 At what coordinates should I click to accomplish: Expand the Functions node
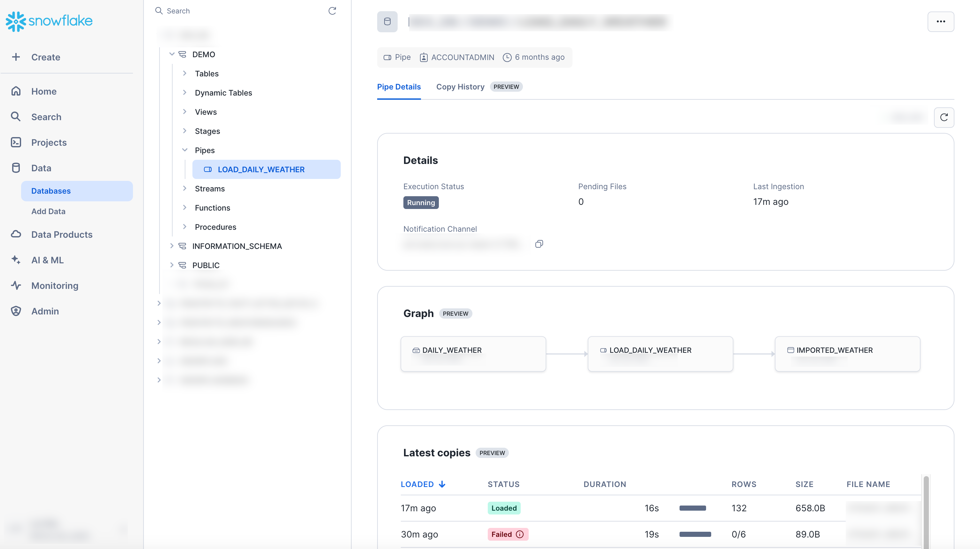pyautogui.click(x=184, y=207)
